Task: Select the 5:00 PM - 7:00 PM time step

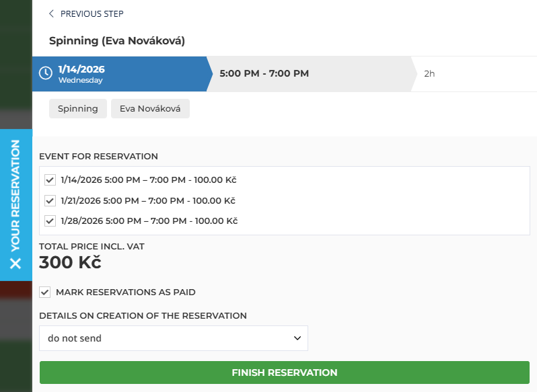Action: pos(264,73)
